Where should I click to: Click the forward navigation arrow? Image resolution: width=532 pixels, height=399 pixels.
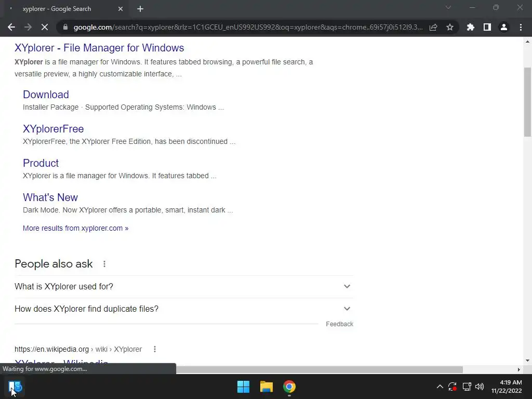pyautogui.click(x=28, y=27)
